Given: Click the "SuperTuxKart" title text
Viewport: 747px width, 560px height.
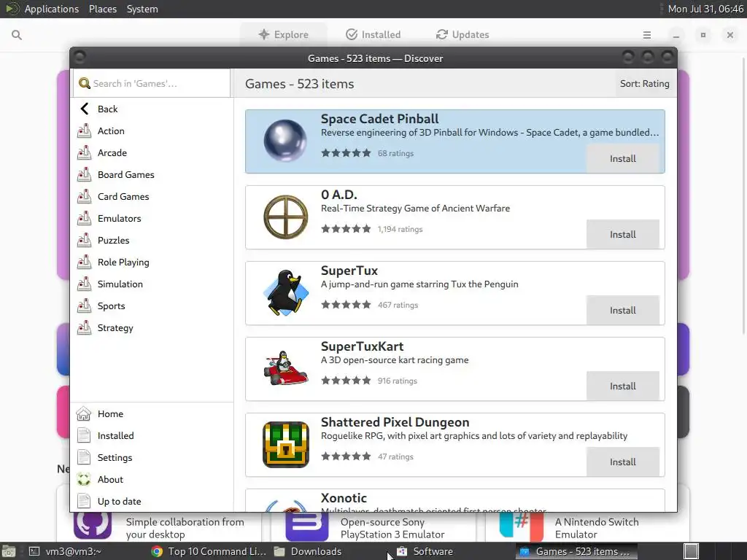Looking at the screenshot, I should pyautogui.click(x=362, y=346).
